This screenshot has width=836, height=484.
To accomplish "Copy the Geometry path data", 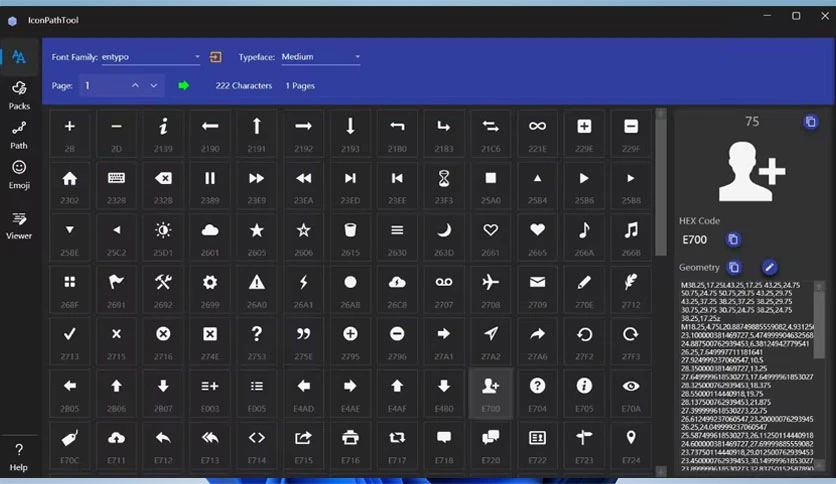I will [734, 267].
